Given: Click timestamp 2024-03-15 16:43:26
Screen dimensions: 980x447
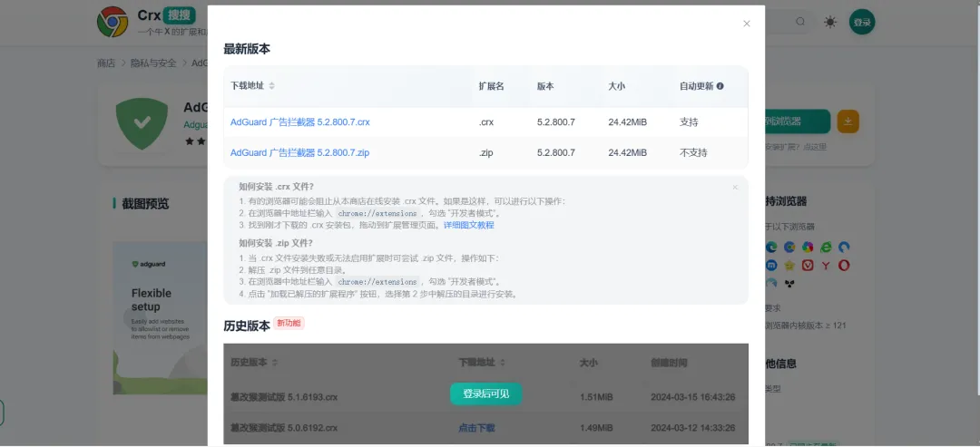Looking at the screenshot, I should [692, 396].
